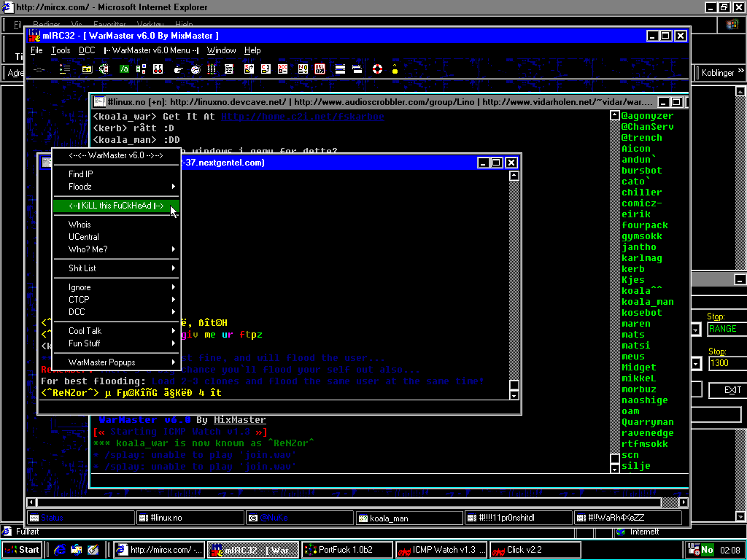Click the Connect to server toolbar icon
The image size is (747, 560).
click(x=39, y=69)
